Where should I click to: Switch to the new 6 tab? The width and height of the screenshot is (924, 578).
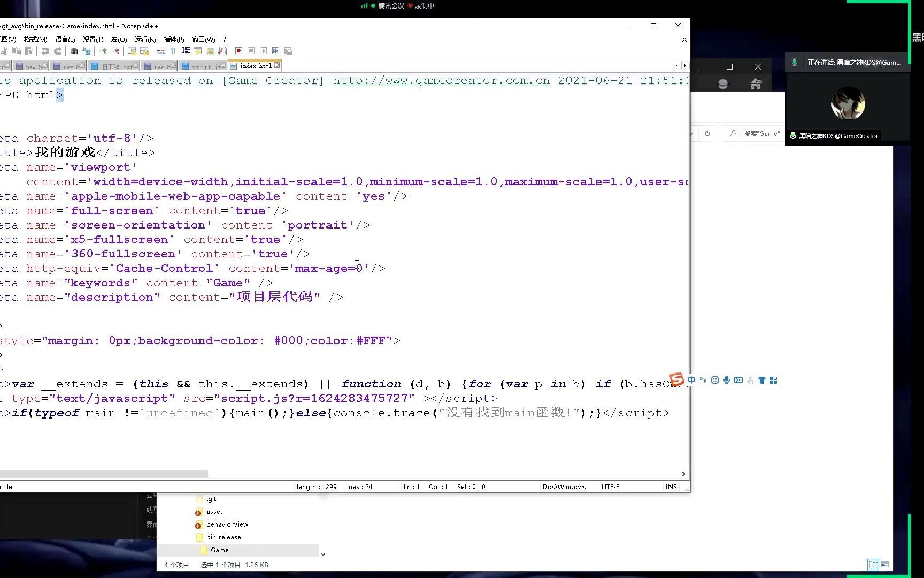(68, 66)
